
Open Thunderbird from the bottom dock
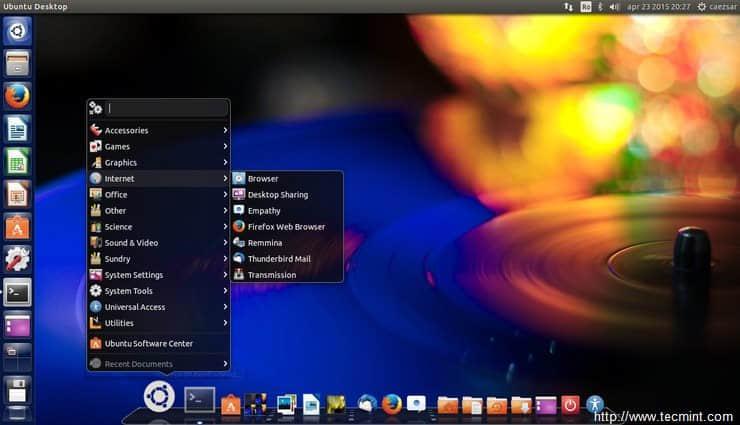tap(367, 404)
